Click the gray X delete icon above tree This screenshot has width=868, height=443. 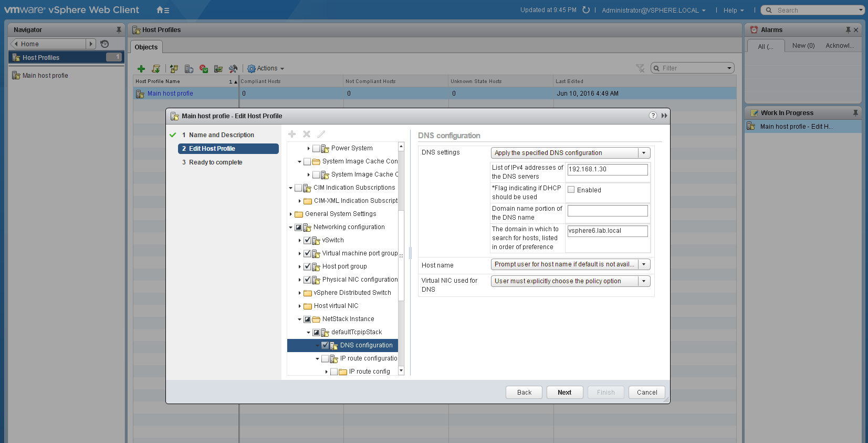click(307, 134)
